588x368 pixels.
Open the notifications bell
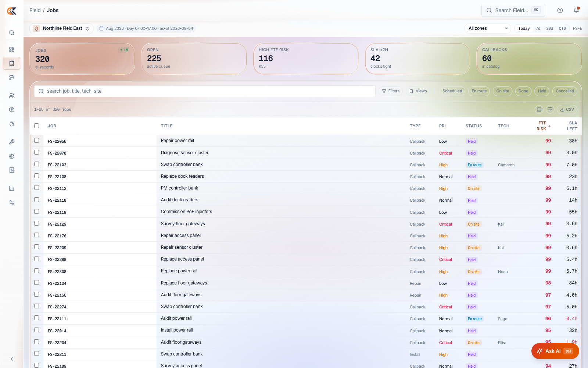click(x=576, y=10)
